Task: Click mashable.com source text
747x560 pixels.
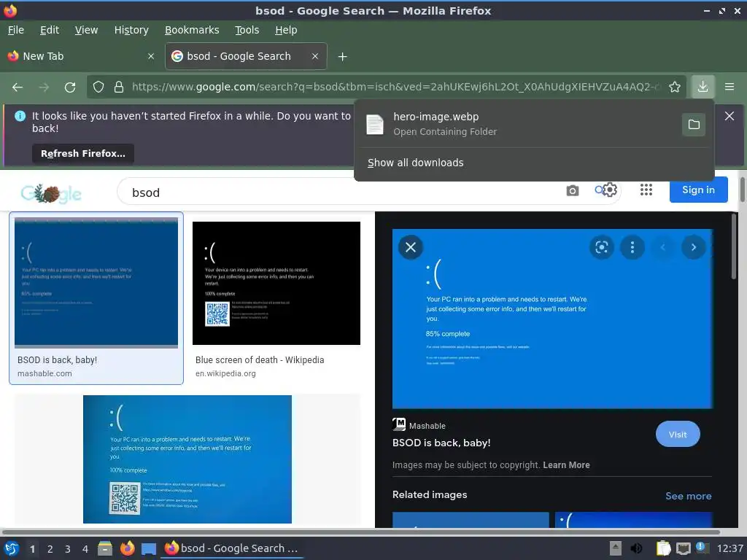Action: click(x=44, y=374)
